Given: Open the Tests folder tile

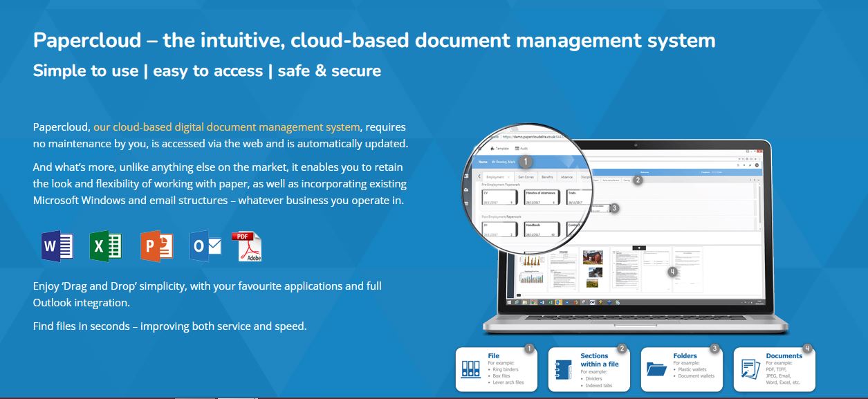Looking at the screenshot, I should click(x=579, y=197).
